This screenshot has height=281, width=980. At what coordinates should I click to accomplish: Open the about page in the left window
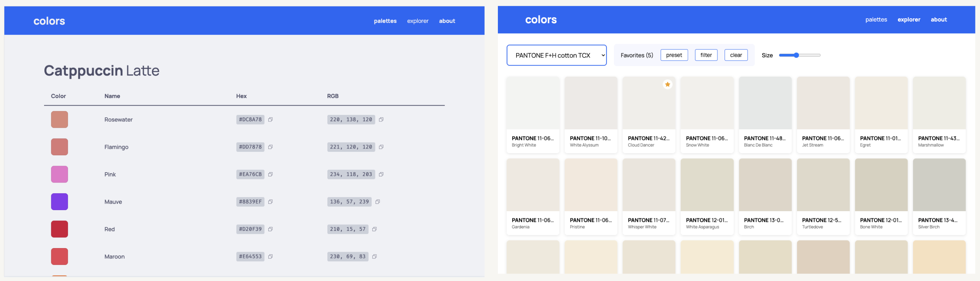click(447, 21)
